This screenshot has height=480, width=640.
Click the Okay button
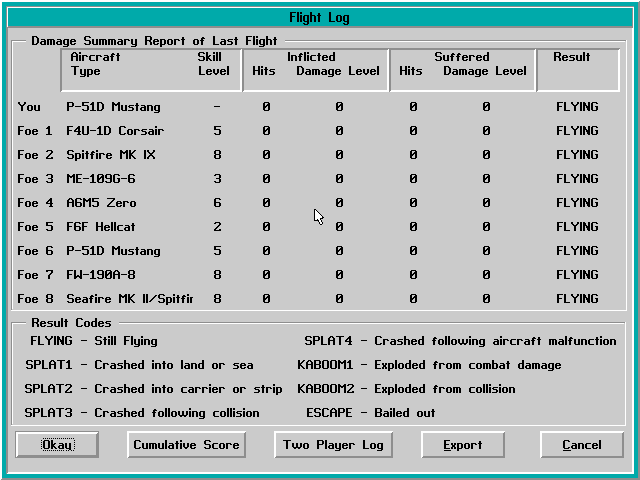point(57,444)
